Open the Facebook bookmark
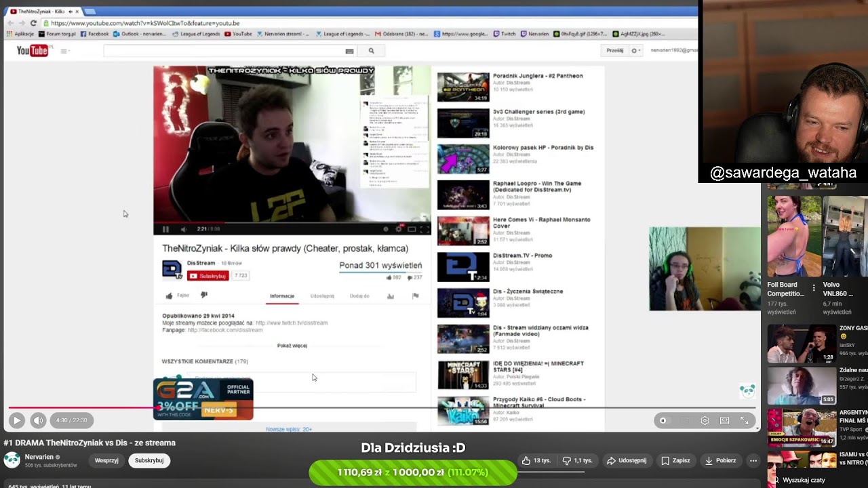This screenshot has height=488, width=868. (x=95, y=34)
